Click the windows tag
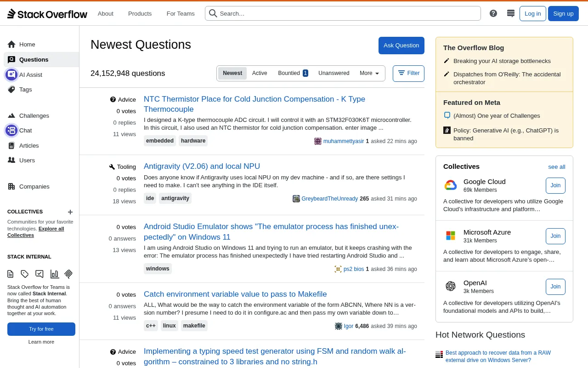This screenshot has height=368, width=588. point(158,269)
